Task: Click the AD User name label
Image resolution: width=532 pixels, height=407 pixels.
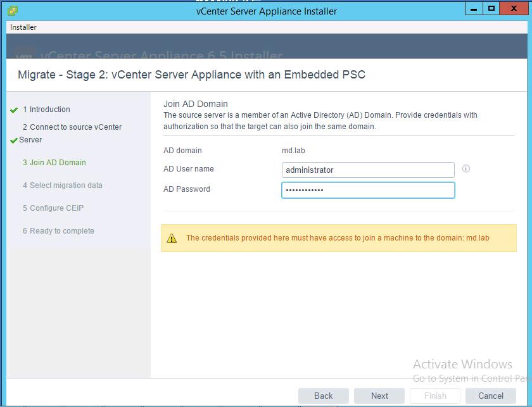Action: pyautogui.click(x=189, y=168)
